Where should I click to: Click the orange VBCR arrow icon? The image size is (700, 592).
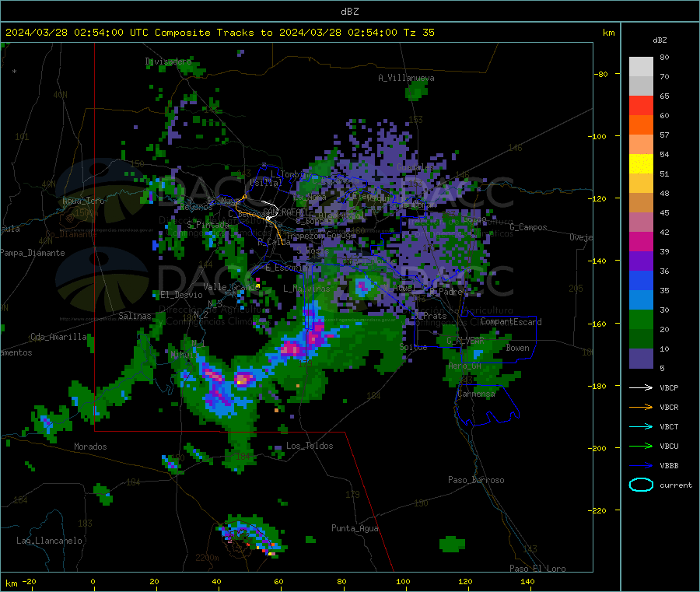point(641,407)
